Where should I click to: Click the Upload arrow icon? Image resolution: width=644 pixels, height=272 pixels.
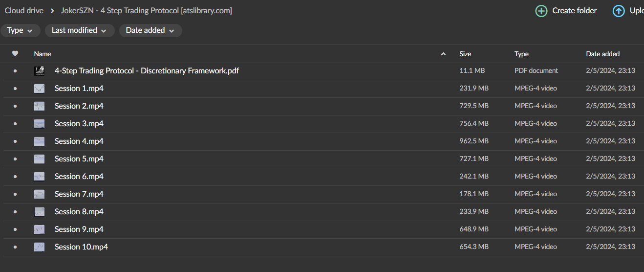pyautogui.click(x=619, y=11)
